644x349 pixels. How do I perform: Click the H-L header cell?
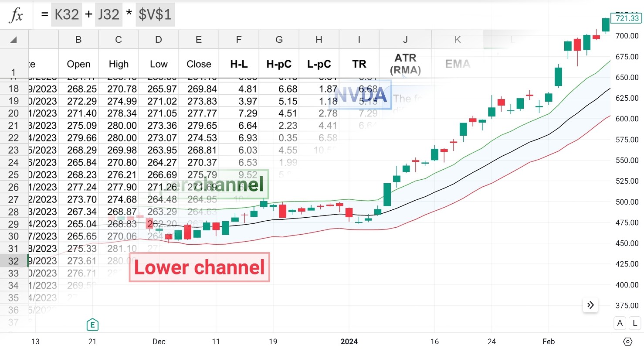239,64
